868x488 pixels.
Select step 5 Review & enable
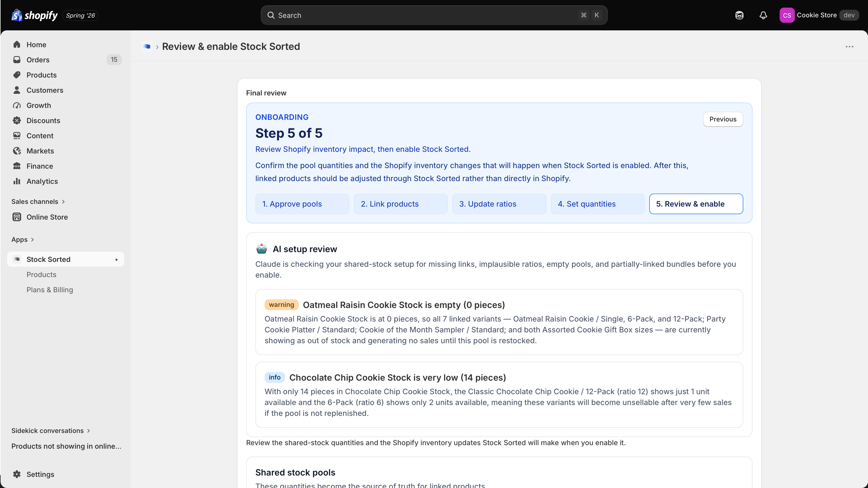[696, 204]
